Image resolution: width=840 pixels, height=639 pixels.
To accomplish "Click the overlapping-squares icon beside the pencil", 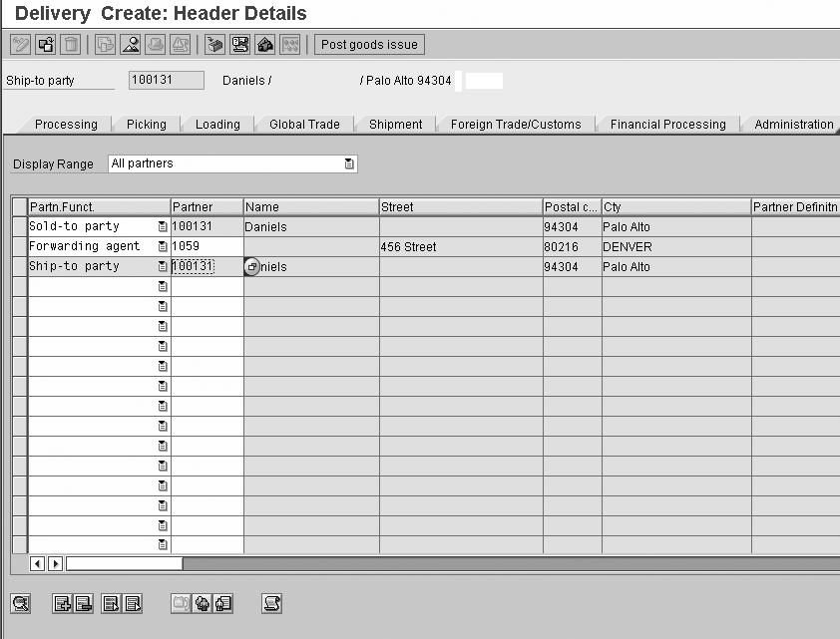I will tap(46, 45).
